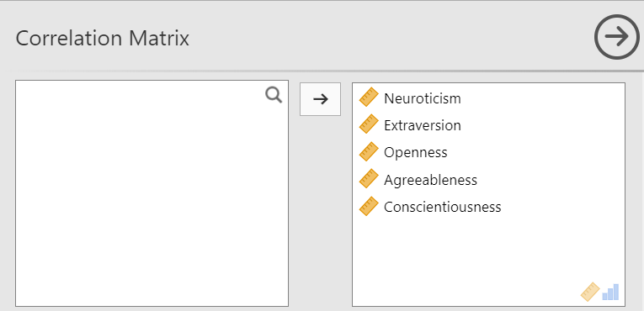Select the Neuroticism variable label
Image resolution: width=644 pixels, height=311 pixels.
(x=423, y=98)
